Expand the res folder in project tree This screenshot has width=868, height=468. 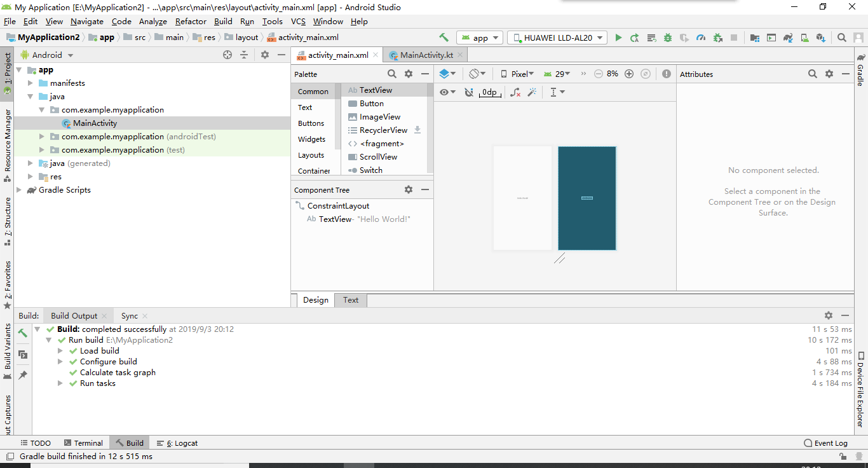coord(31,176)
